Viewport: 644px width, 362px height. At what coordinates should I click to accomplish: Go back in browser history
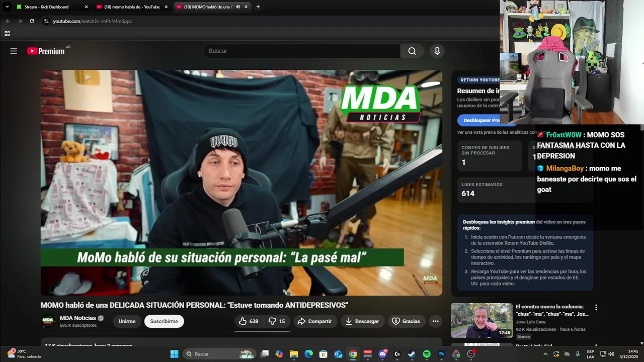point(8,21)
